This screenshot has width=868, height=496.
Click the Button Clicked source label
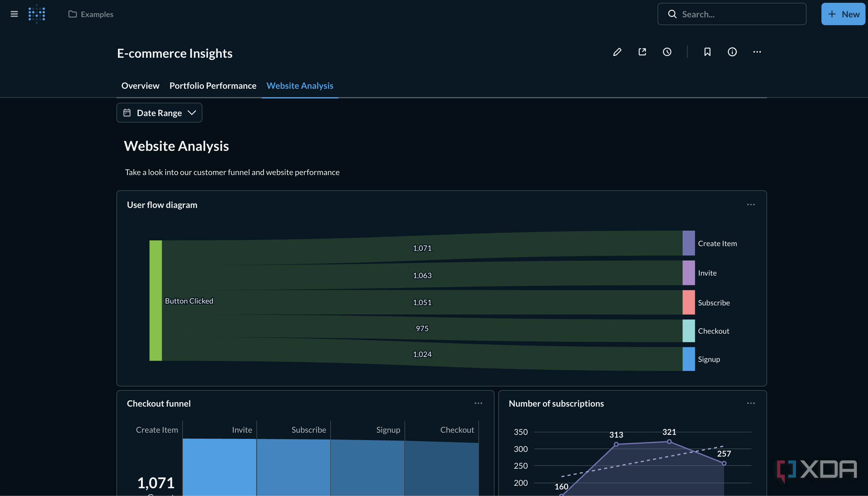[x=189, y=301]
